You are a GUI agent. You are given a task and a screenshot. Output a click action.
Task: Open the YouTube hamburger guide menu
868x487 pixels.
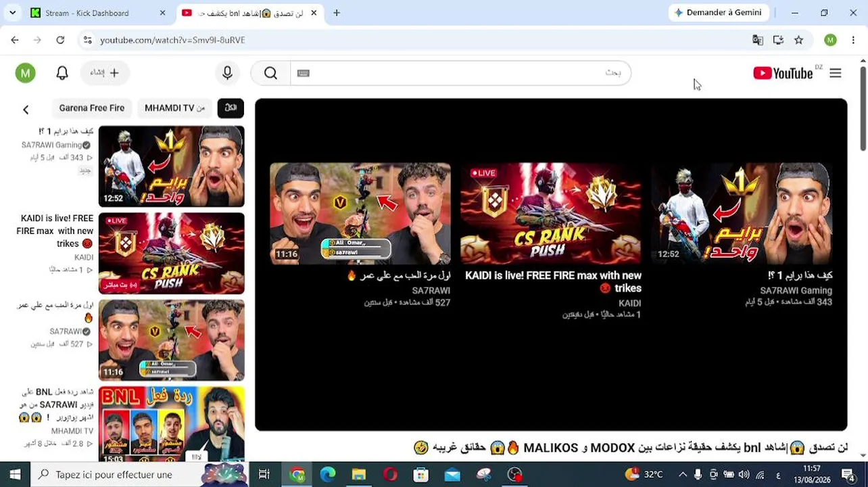click(836, 73)
